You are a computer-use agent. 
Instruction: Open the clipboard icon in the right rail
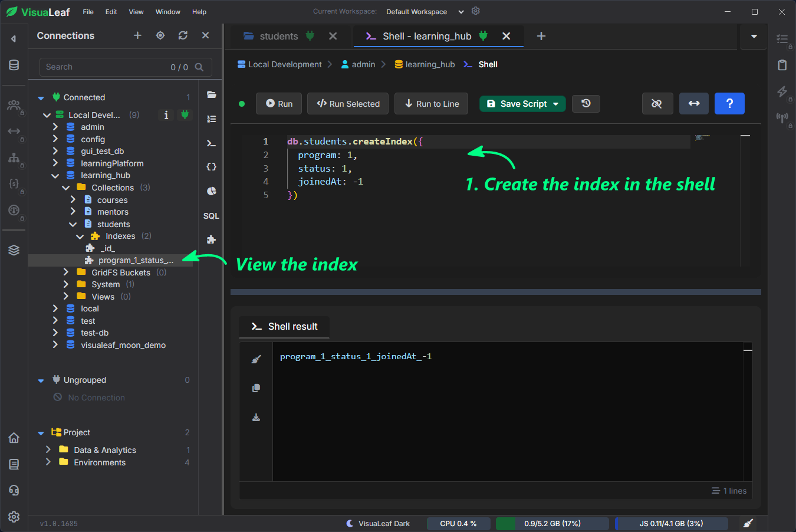(x=782, y=65)
